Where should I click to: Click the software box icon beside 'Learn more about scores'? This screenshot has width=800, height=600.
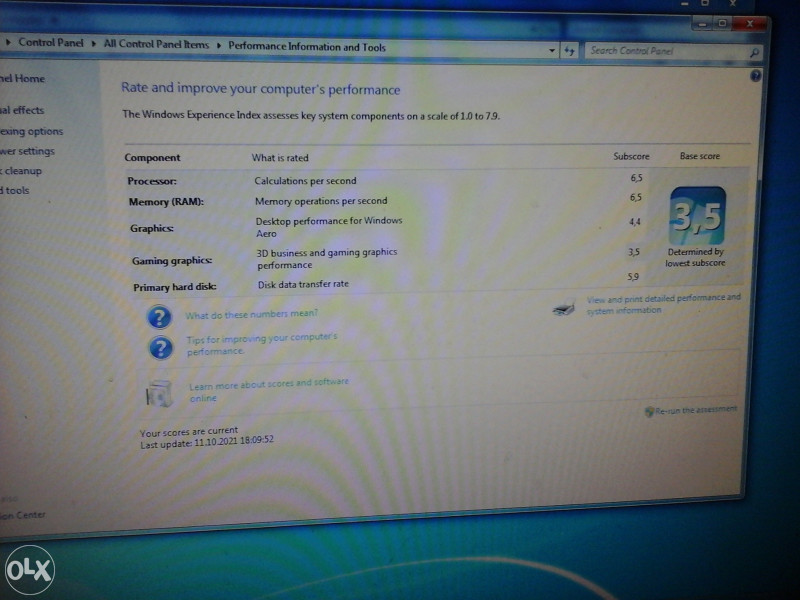[x=159, y=393]
